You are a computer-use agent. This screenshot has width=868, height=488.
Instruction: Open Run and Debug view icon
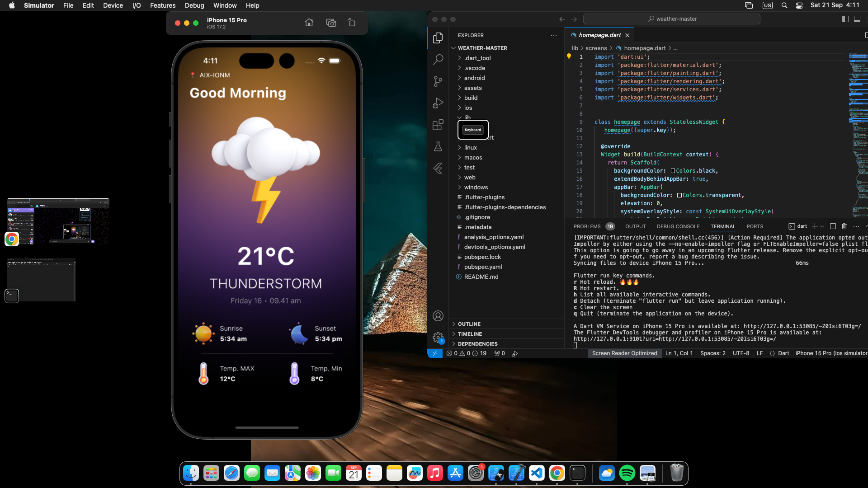[x=438, y=103]
